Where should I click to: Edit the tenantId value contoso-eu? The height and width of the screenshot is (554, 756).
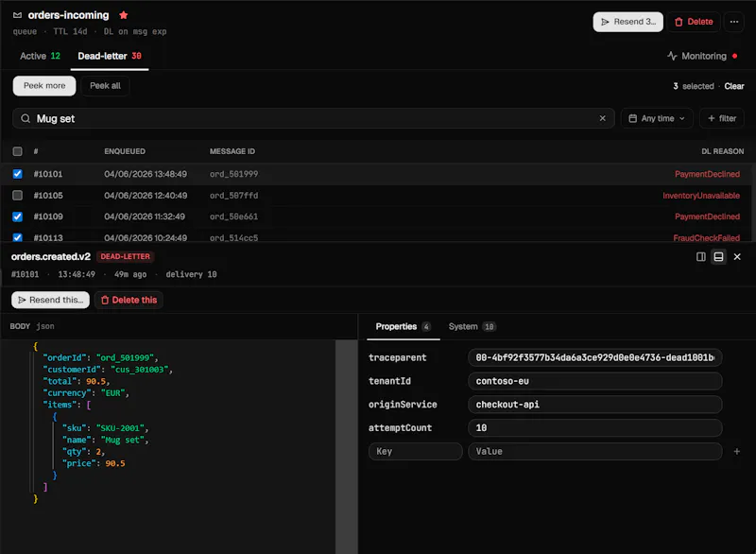click(x=594, y=381)
